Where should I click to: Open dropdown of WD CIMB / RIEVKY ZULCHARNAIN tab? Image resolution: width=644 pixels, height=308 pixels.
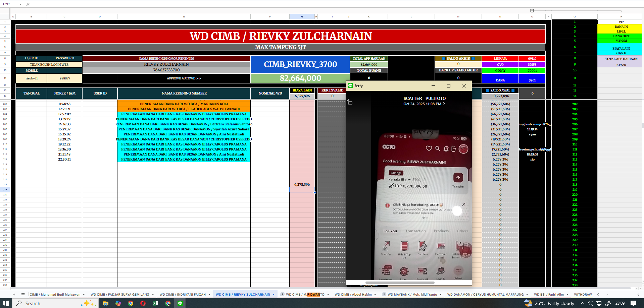274,295
